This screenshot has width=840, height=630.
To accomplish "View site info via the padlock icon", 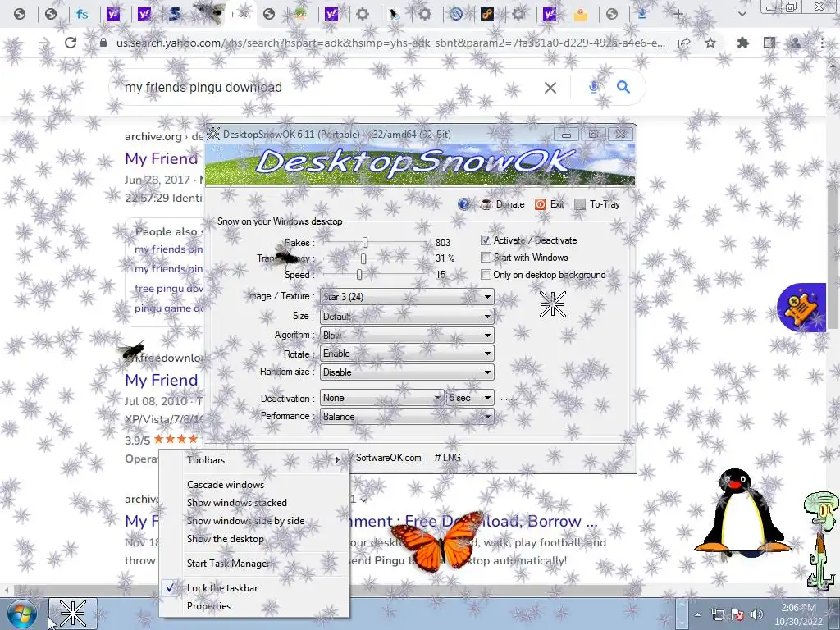I will (103, 43).
